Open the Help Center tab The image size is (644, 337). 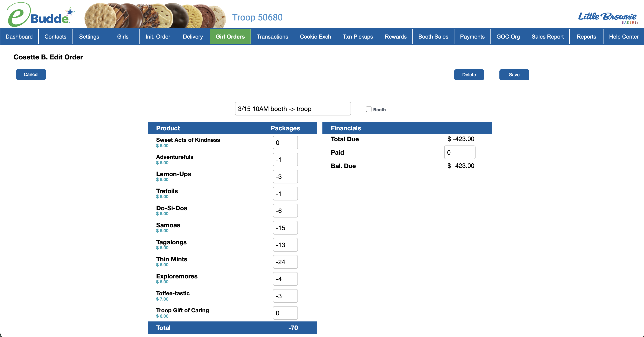click(x=624, y=37)
